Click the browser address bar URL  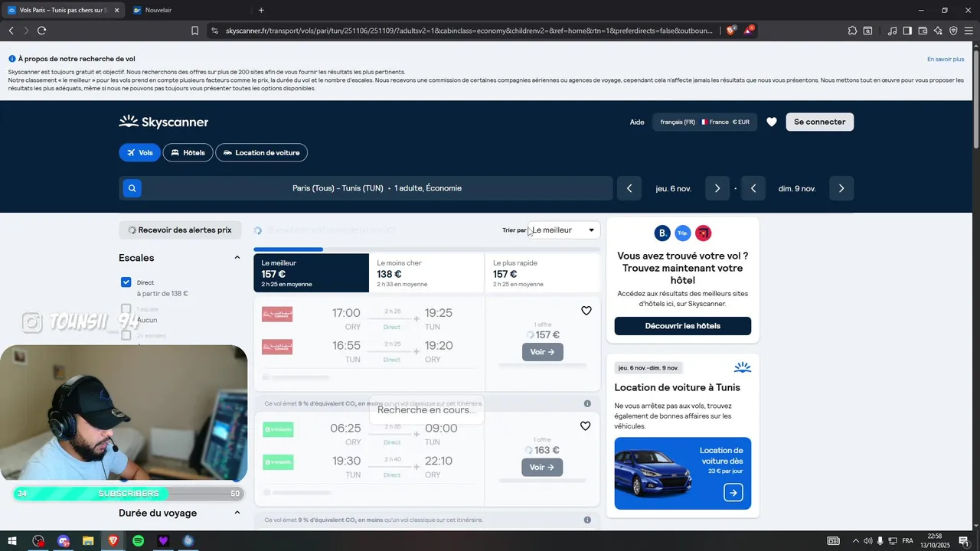[x=469, y=31]
